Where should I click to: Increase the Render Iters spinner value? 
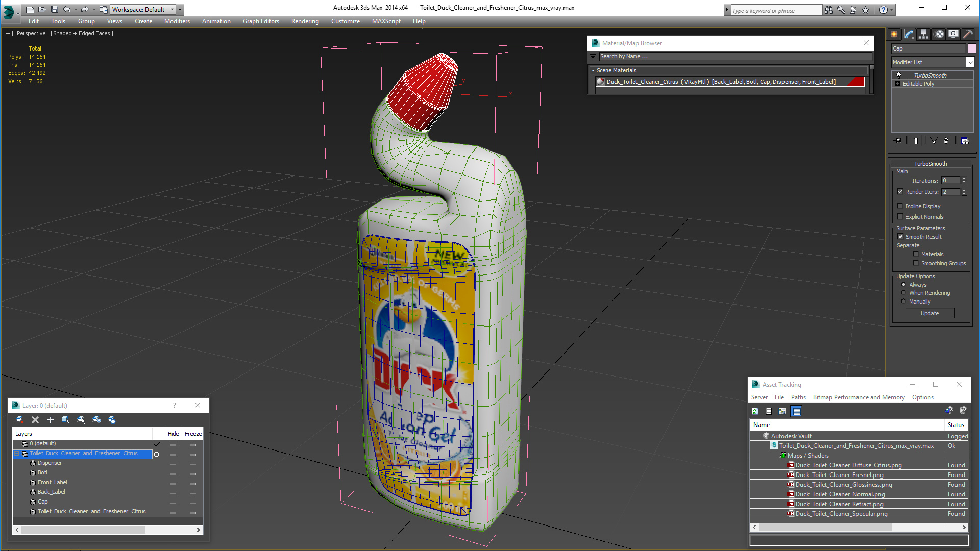tap(964, 190)
